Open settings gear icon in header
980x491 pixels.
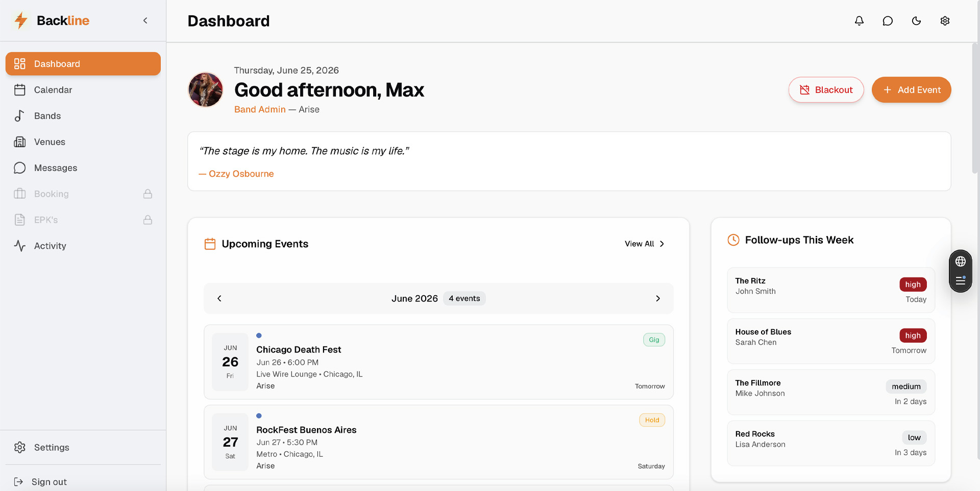(945, 21)
